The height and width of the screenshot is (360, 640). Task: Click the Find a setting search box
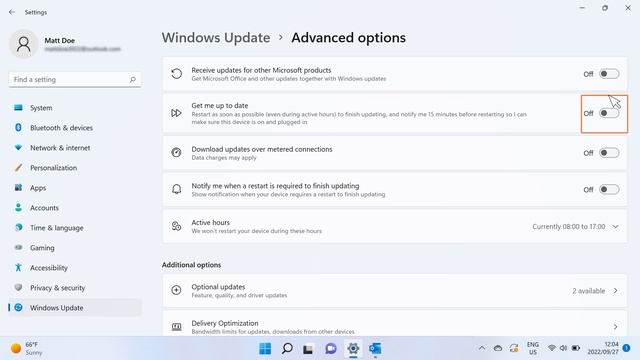(x=75, y=80)
